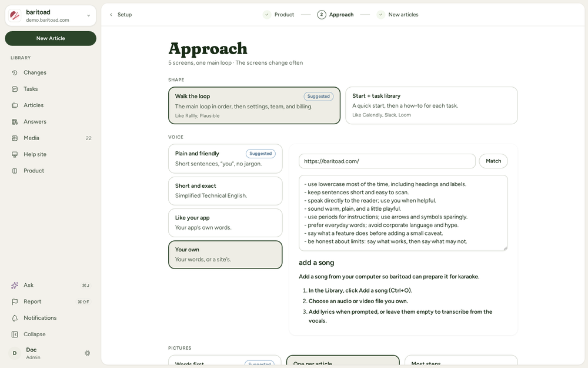
Task: Click the New Article button
Action: [51, 38]
